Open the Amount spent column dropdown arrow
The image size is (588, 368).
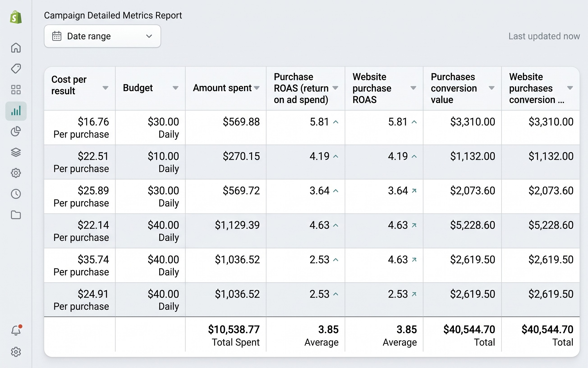coord(256,88)
